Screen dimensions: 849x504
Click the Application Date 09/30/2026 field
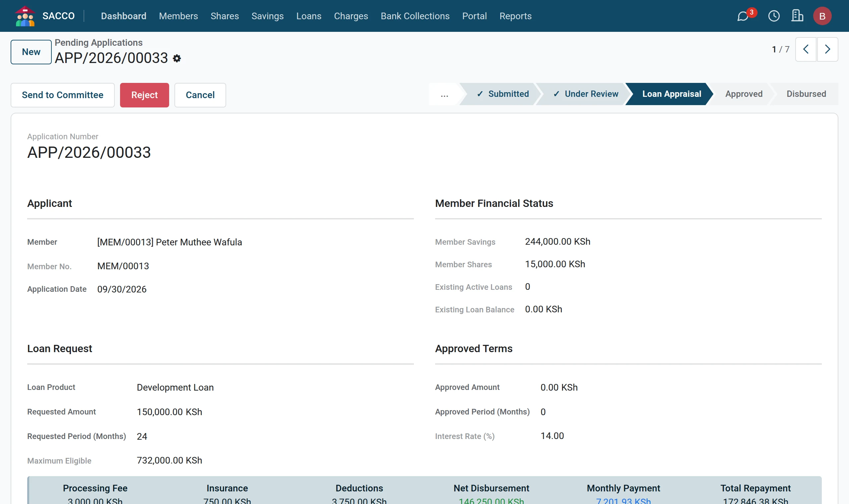[x=122, y=289]
